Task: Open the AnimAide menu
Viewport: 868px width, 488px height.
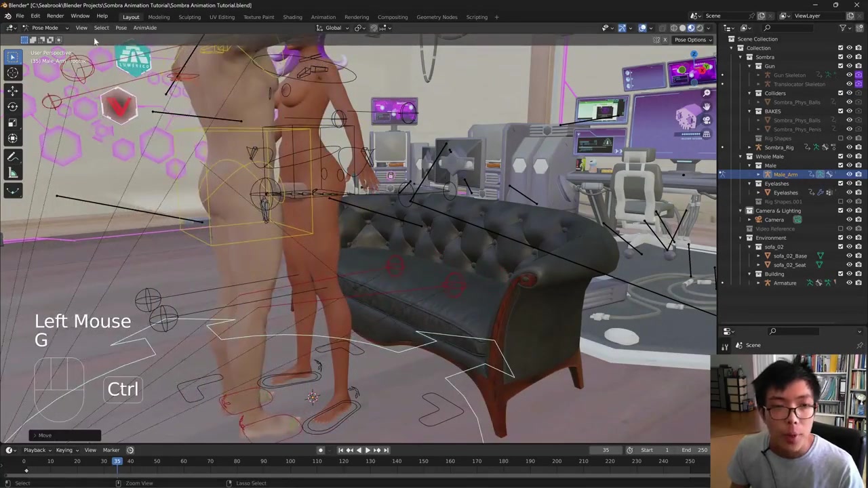Action: (x=144, y=28)
